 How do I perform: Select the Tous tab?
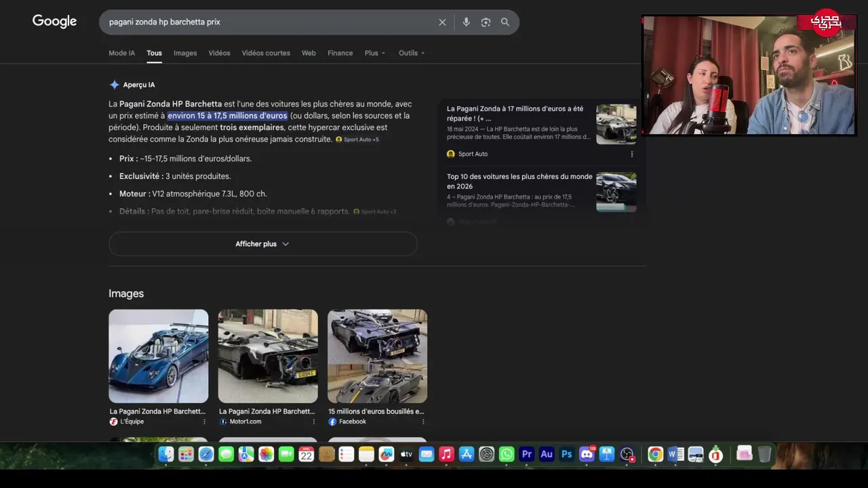155,53
